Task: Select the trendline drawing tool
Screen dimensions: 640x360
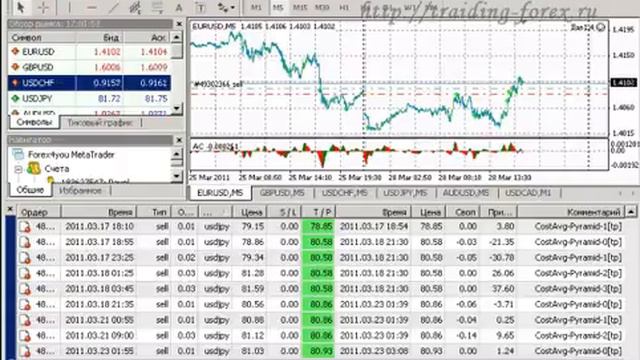Action: point(113,7)
